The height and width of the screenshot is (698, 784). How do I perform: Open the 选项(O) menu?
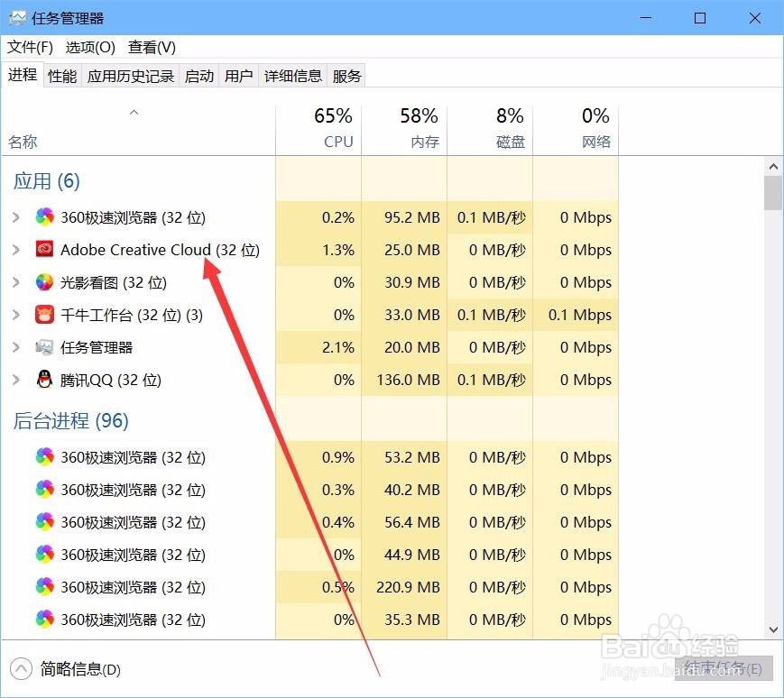coord(90,48)
